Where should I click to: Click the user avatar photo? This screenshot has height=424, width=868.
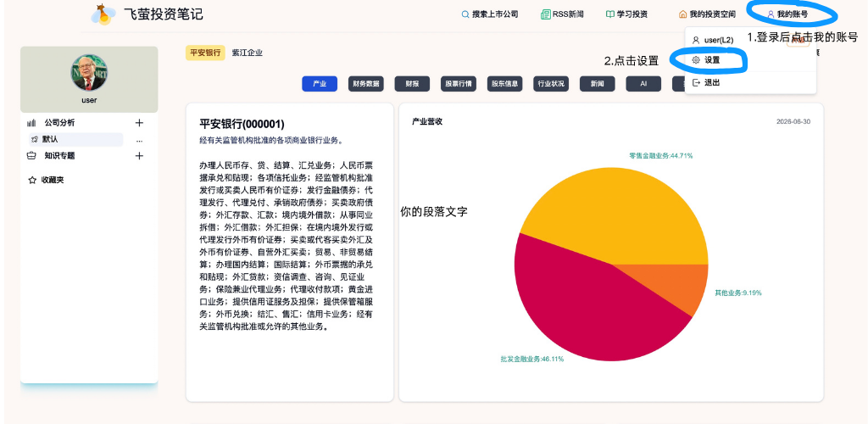(89, 73)
